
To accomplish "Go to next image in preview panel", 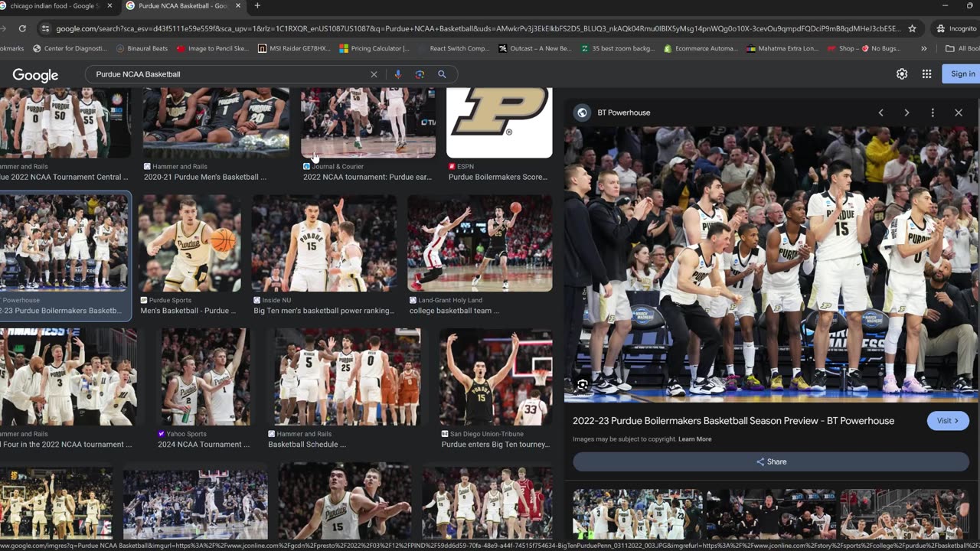I will click(x=906, y=112).
